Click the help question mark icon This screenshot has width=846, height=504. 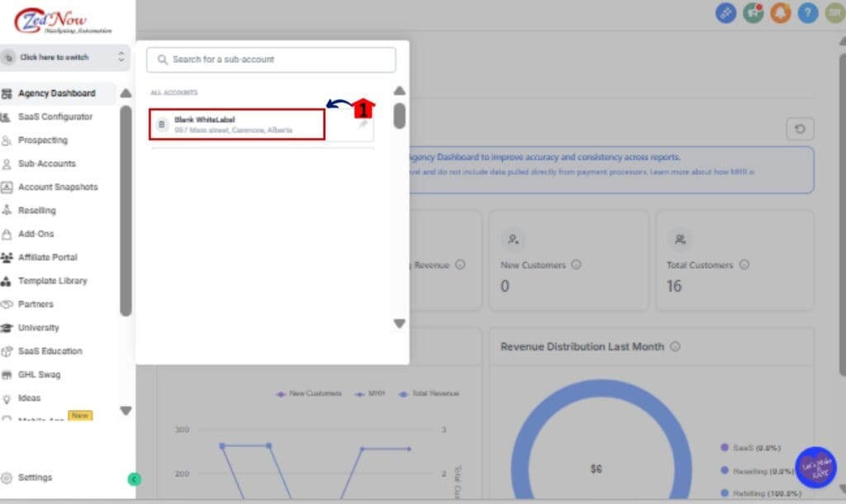pyautogui.click(x=808, y=13)
